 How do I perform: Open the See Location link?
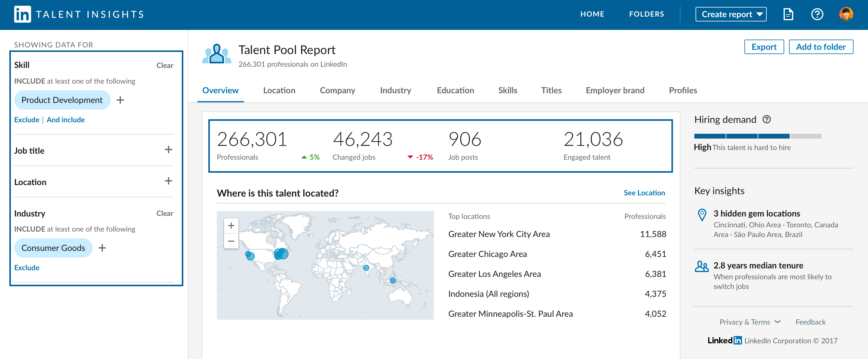point(644,193)
